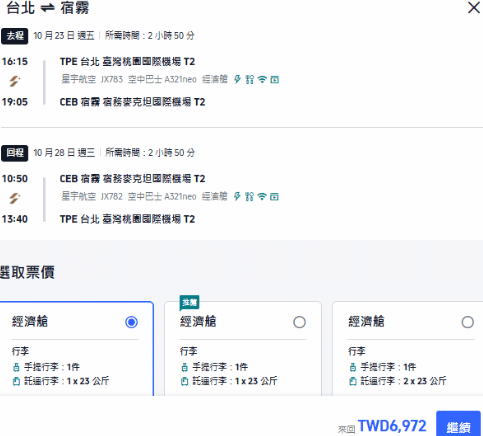Screen dimensions: 483x436
Task: Click the in-flight entertainment icon for JX783
Action: [275, 80]
